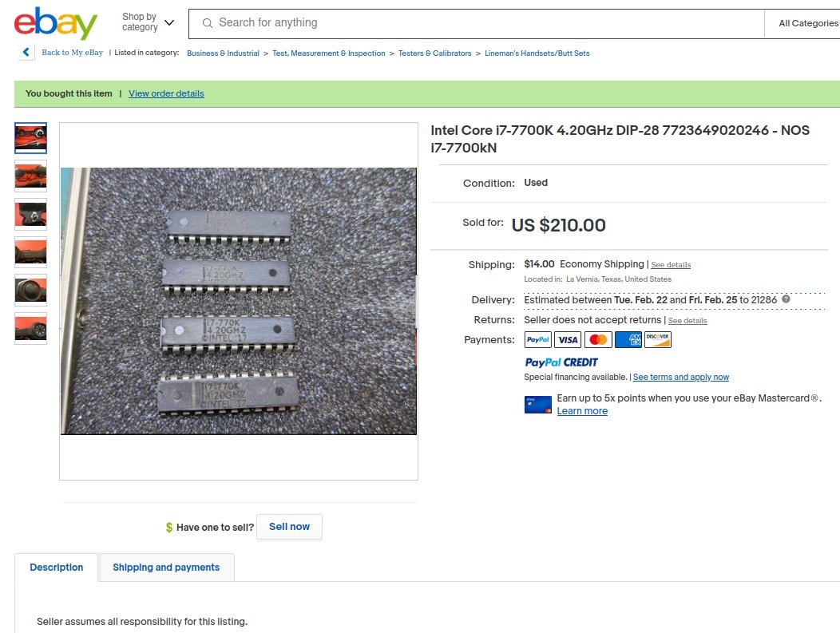Expand the All Categories selector
The width and height of the screenshot is (840, 633).
[808, 23]
